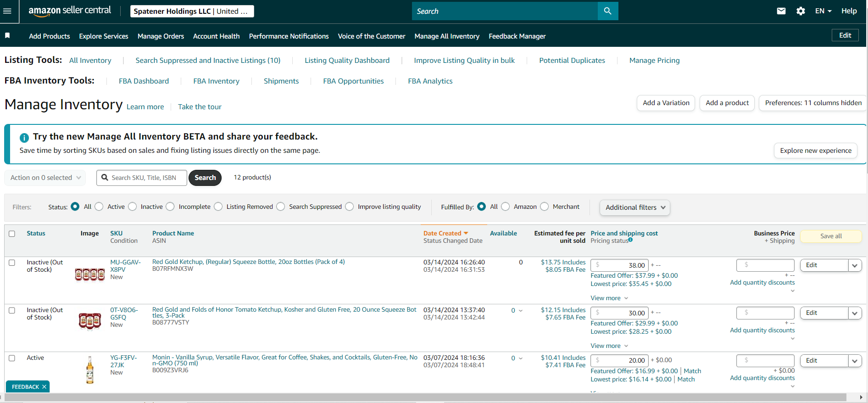Screen dimensions: 868x403
Task: Go to Manage Orders
Action: coord(161,36)
